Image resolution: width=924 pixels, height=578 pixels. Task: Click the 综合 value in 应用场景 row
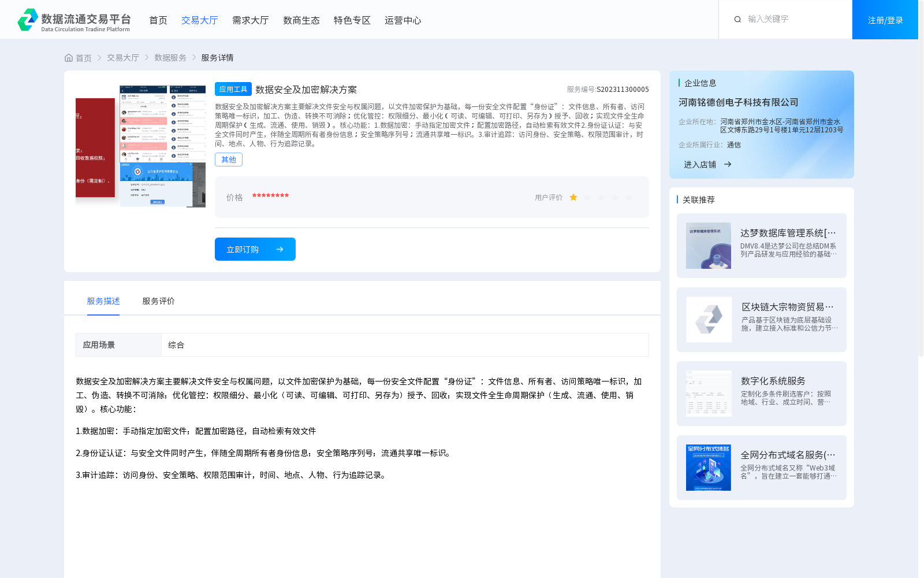[176, 345]
